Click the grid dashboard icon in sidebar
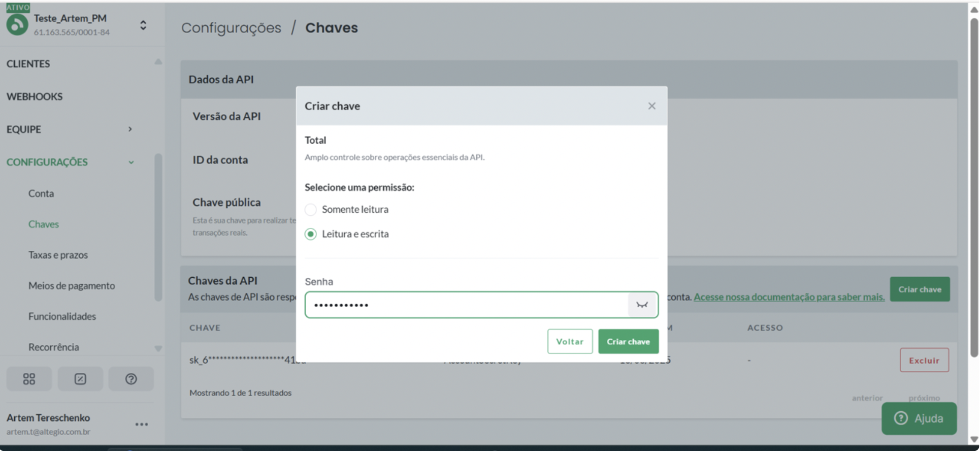 (29, 379)
